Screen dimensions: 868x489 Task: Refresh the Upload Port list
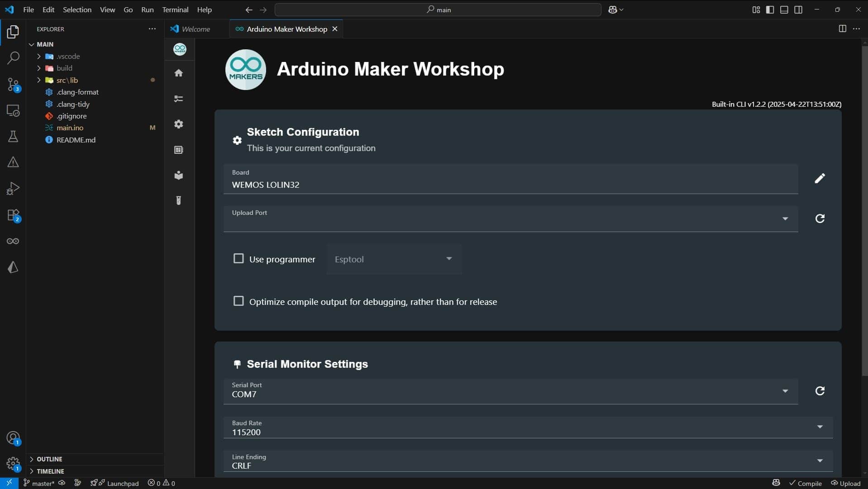[820, 218]
